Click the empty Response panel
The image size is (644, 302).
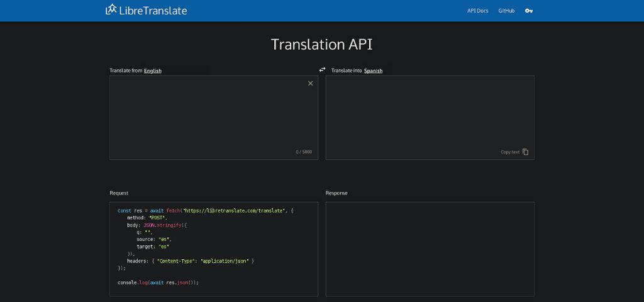coord(430,249)
